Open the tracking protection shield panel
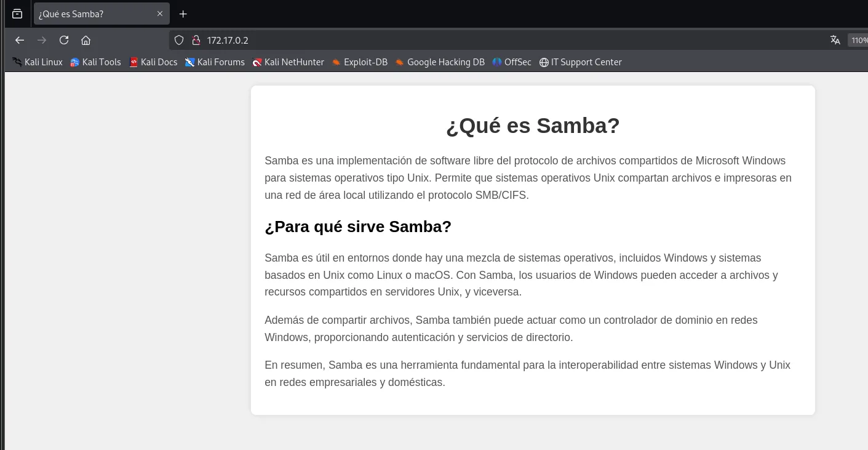Screen dimensions: 868x450 click(179, 40)
